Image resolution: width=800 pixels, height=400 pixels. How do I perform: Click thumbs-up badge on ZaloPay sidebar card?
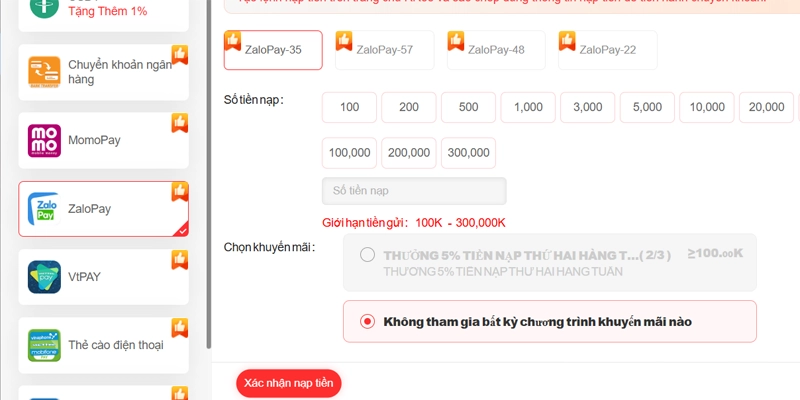tap(180, 191)
